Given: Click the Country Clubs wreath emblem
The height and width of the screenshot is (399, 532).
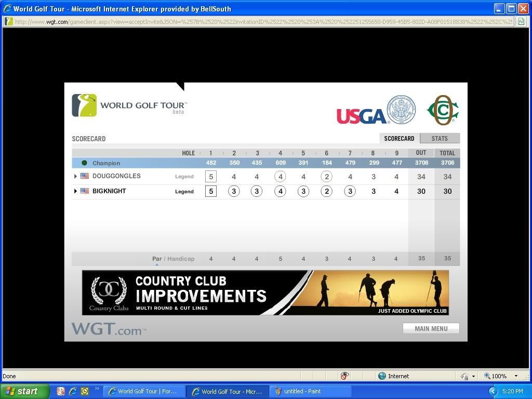Looking at the screenshot, I should click(x=109, y=292).
